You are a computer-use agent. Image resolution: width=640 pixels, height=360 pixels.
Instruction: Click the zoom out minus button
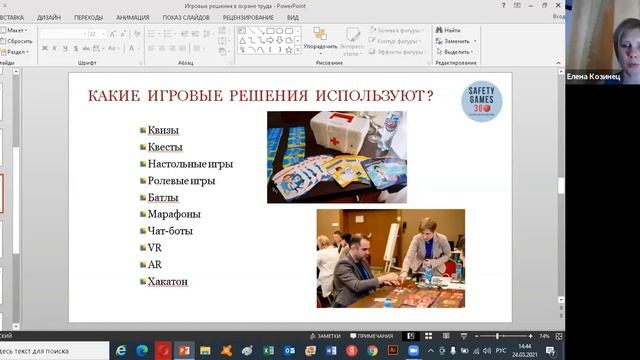(x=477, y=336)
